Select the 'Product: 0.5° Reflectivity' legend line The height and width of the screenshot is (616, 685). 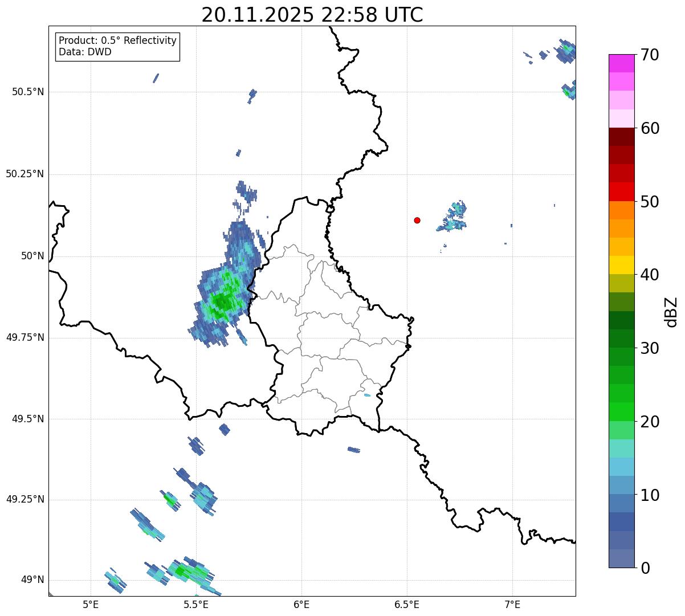tap(117, 41)
